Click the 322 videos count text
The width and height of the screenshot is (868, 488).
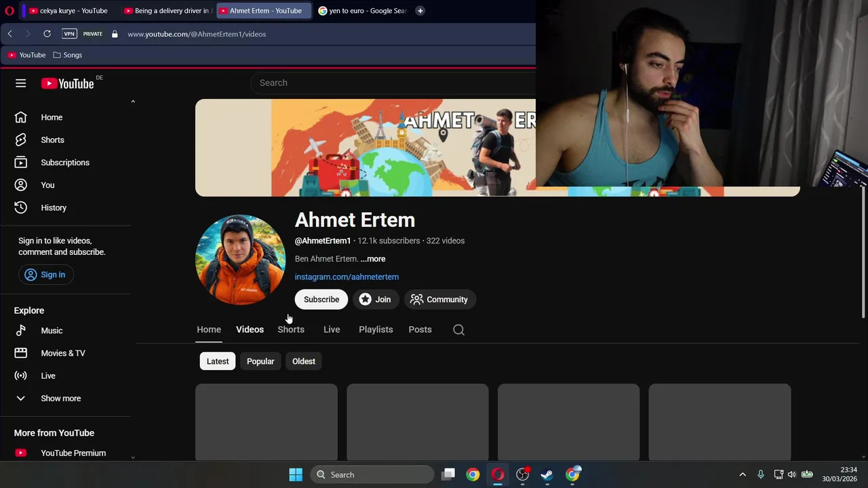pyautogui.click(x=446, y=241)
